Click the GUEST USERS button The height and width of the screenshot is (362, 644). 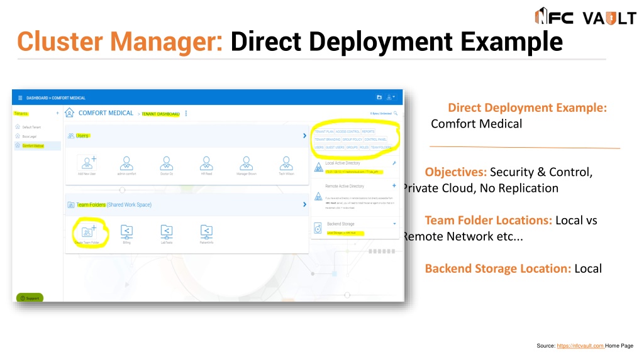(x=335, y=147)
